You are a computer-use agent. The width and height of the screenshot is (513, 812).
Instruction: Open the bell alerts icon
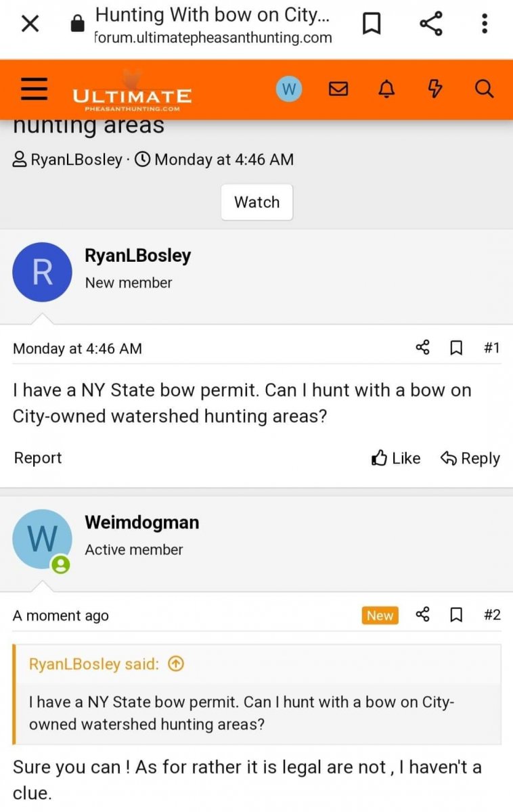click(386, 89)
